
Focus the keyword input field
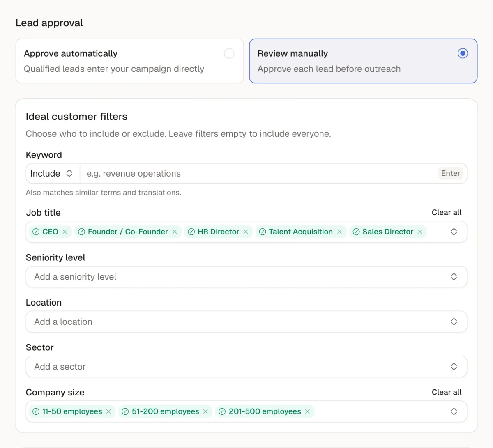(259, 173)
